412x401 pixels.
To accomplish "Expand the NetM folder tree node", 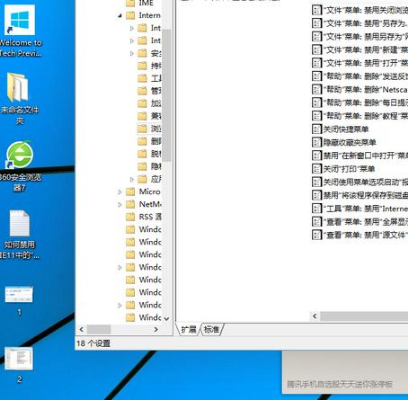I will coord(120,204).
